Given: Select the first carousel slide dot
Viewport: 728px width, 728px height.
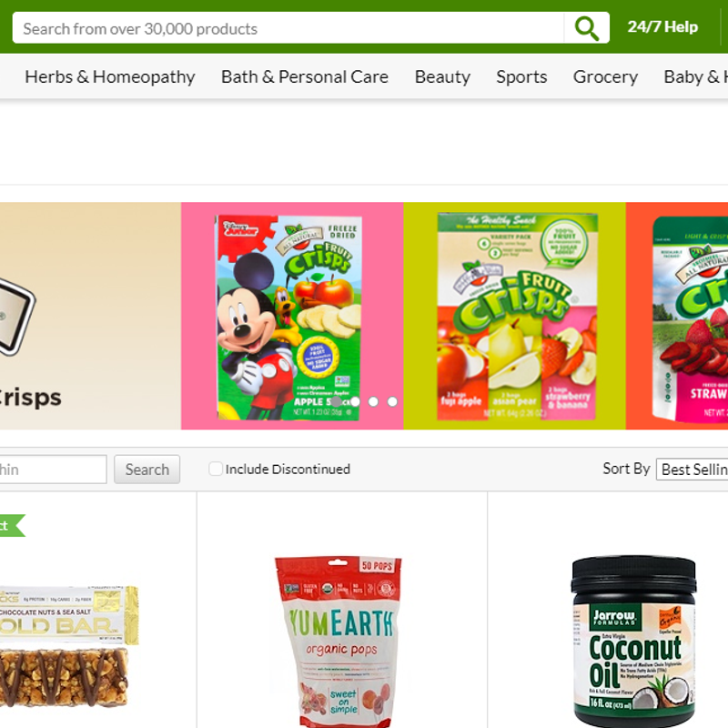Looking at the screenshot, I should pyautogui.click(x=337, y=401).
